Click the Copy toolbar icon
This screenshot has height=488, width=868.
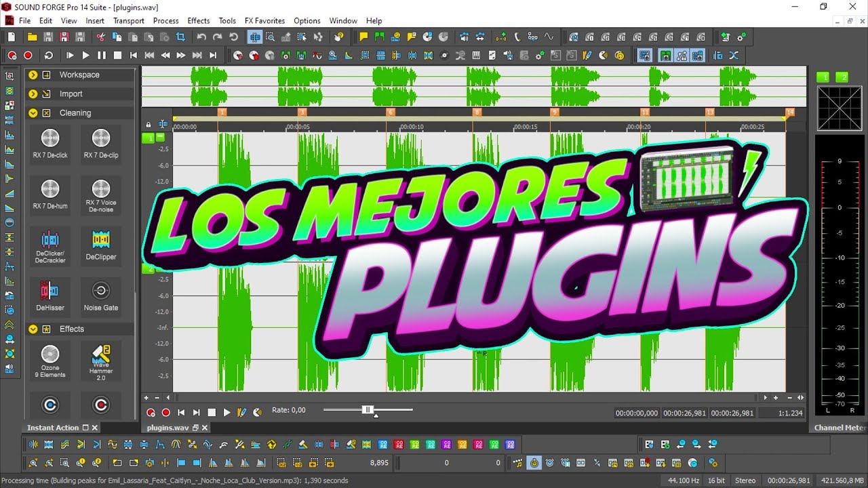click(x=117, y=37)
